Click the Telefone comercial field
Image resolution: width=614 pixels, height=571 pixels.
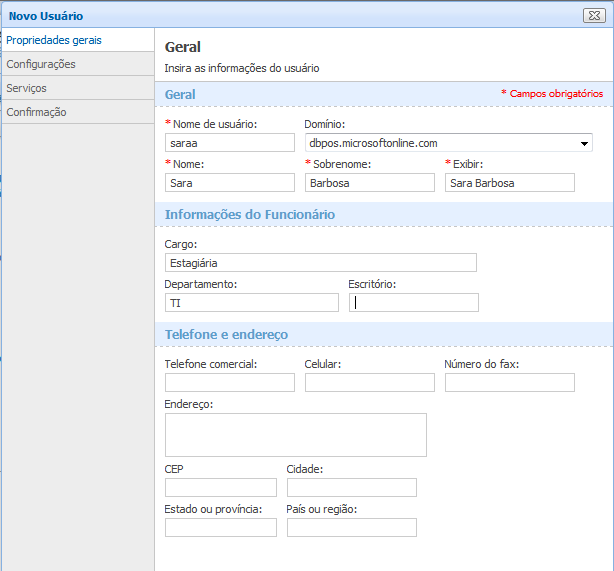coord(229,382)
